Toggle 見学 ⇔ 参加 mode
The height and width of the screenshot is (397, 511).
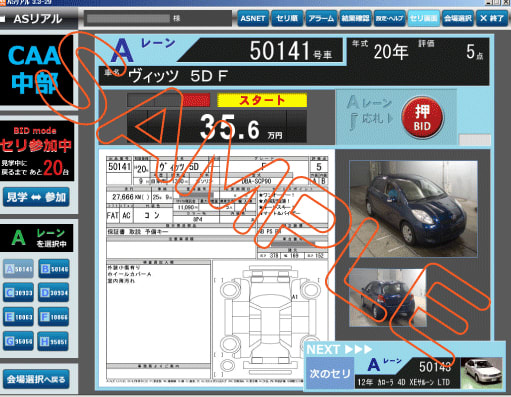coord(36,197)
